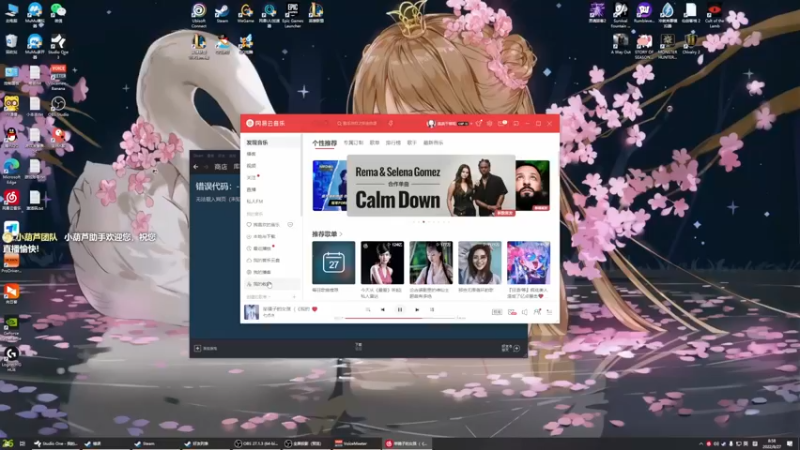Open the OBS Studio desktop shortcut

[x=58, y=106]
